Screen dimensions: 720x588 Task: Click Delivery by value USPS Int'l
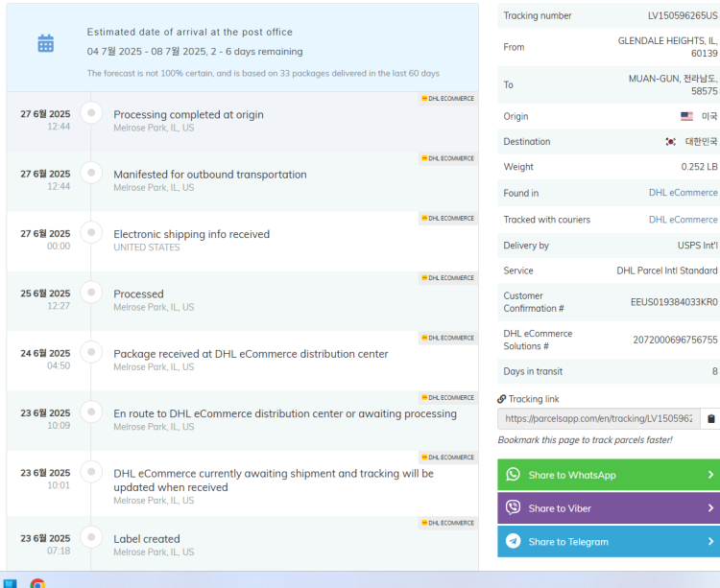point(698,246)
